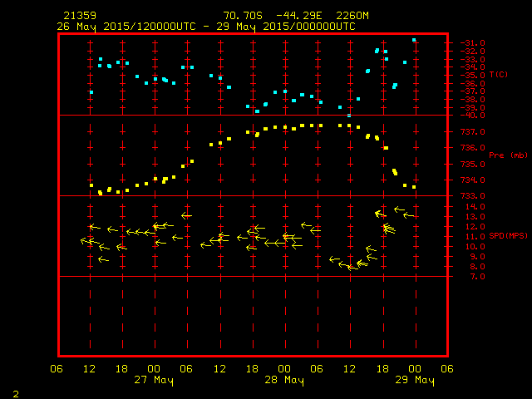Select the -40.0 temperature tick label

[473, 116]
